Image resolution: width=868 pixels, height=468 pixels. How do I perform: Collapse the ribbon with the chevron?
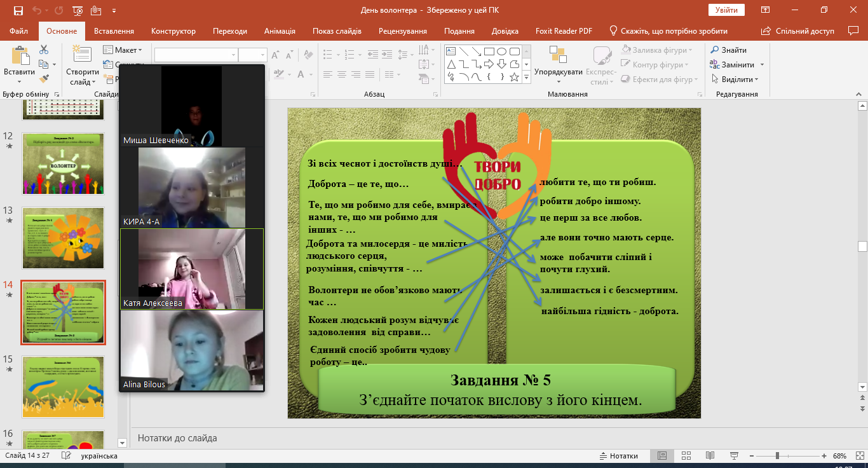click(860, 94)
